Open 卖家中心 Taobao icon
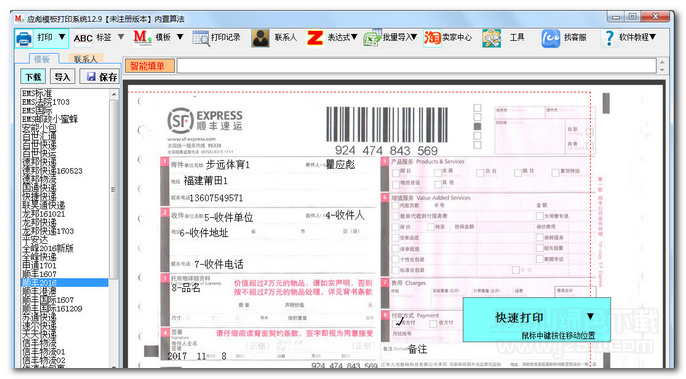The width and height of the screenshot is (686, 379). (x=432, y=38)
